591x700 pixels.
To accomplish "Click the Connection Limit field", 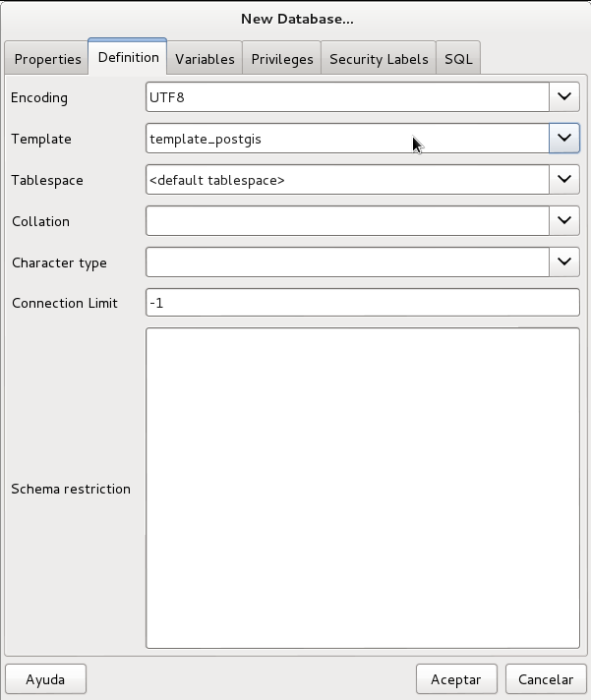I will point(363,303).
